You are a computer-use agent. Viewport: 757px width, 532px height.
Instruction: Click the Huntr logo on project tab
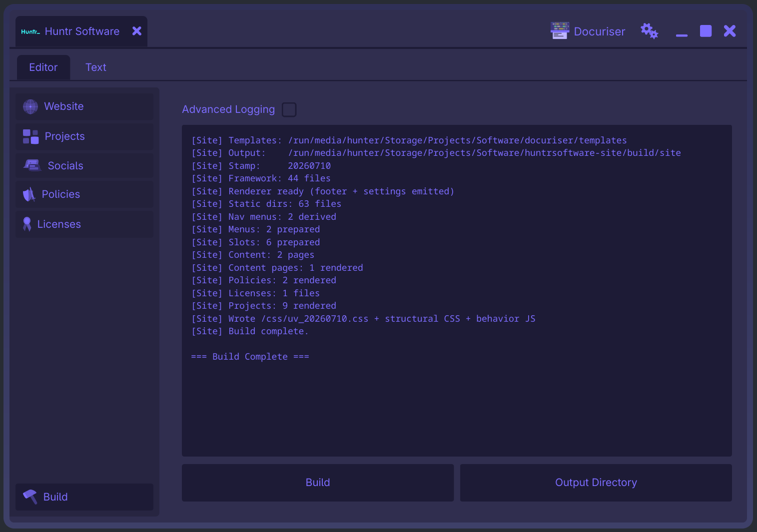[x=30, y=31]
